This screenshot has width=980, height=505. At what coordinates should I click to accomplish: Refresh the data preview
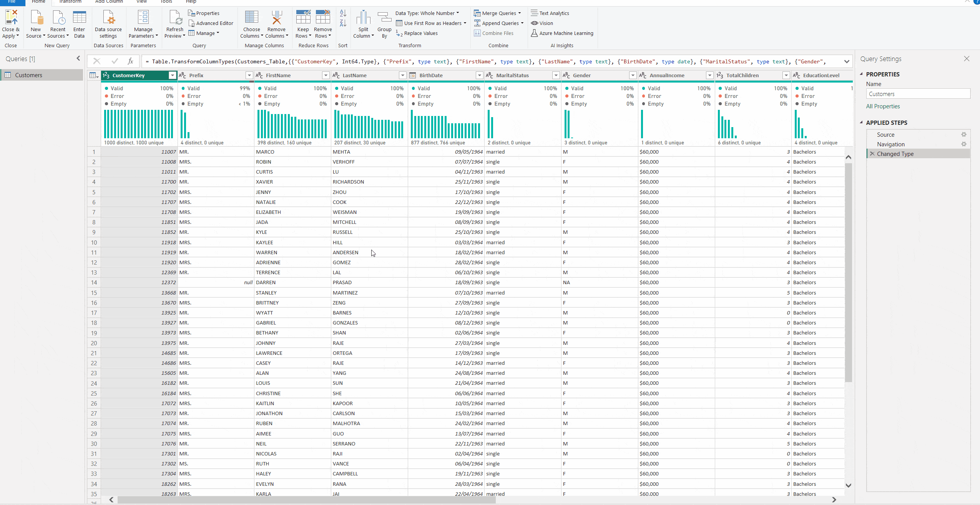point(175,23)
